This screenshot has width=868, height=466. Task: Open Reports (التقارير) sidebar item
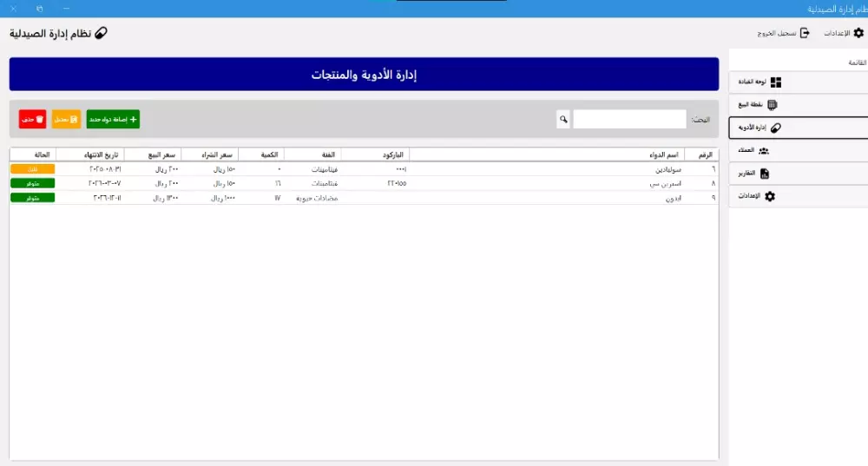coord(799,174)
